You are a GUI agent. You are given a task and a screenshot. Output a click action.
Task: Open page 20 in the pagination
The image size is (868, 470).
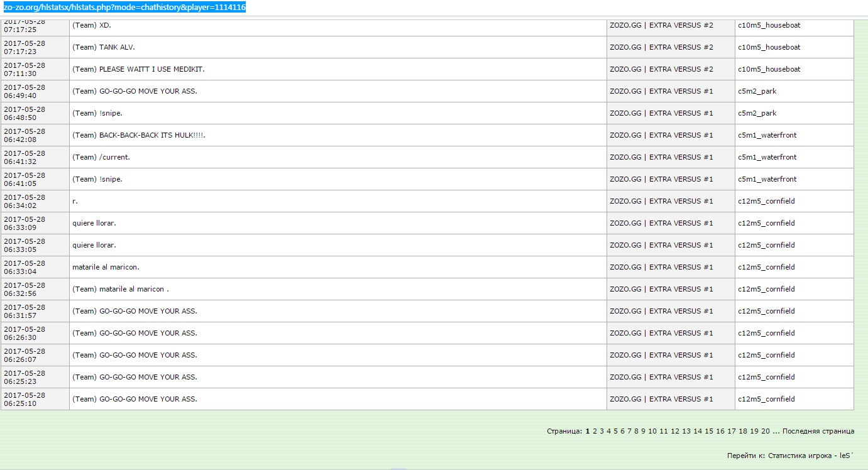[765, 431]
